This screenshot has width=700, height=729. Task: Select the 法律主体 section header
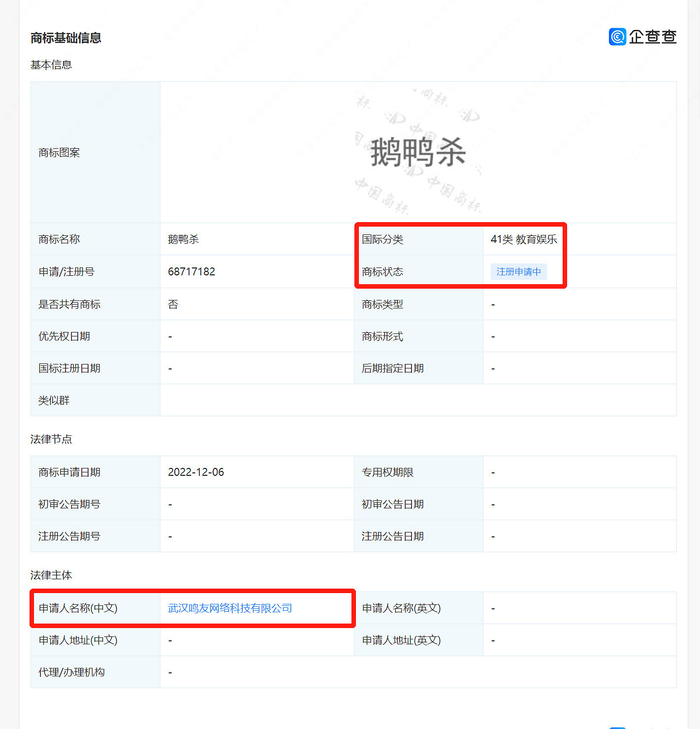51,575
